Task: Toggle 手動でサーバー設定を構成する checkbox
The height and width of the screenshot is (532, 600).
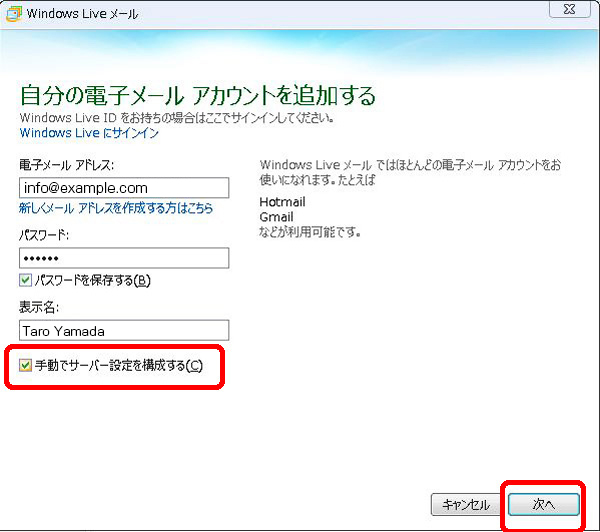Action: point(25,365)
